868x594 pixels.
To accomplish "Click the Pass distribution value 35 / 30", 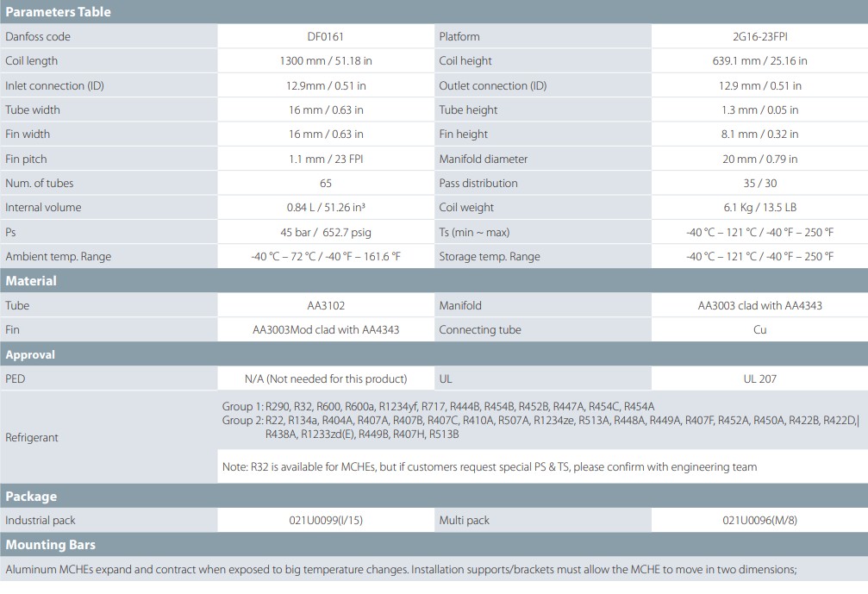I will click(x=759, y=184).
